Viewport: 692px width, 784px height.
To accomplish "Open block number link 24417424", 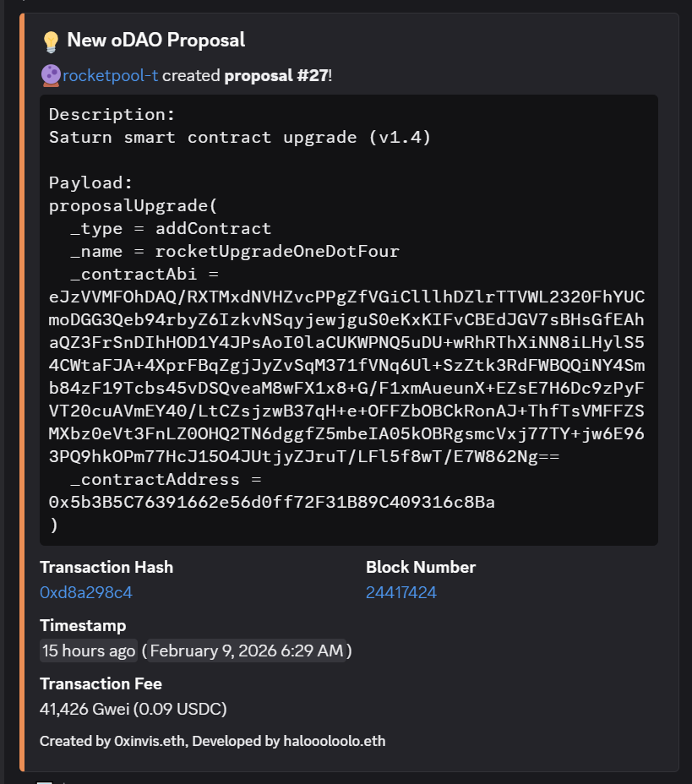I will coord(401,592).
